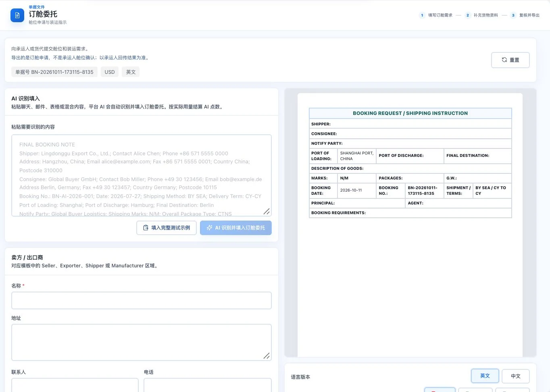Click the PACKAGES: cell in preview
This screenshot has height=392, width=550.
pyautogui.click(x=410, y=178)
